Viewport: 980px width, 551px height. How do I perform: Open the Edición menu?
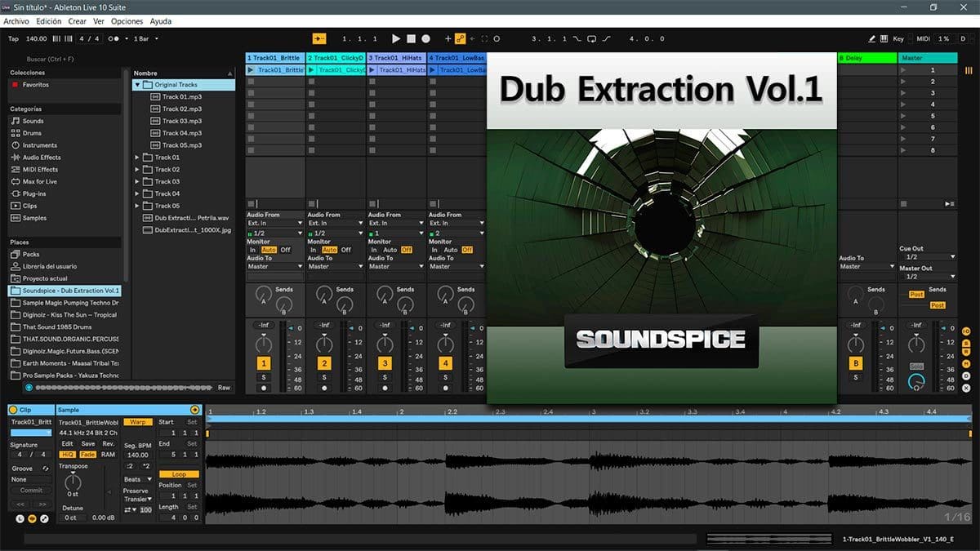(x=48, y=21)
